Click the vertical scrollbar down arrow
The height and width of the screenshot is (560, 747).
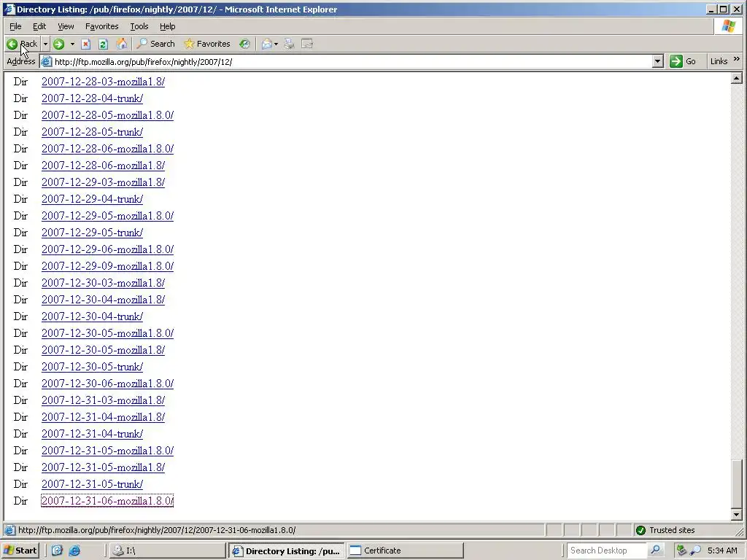click(x=737, y=514)
